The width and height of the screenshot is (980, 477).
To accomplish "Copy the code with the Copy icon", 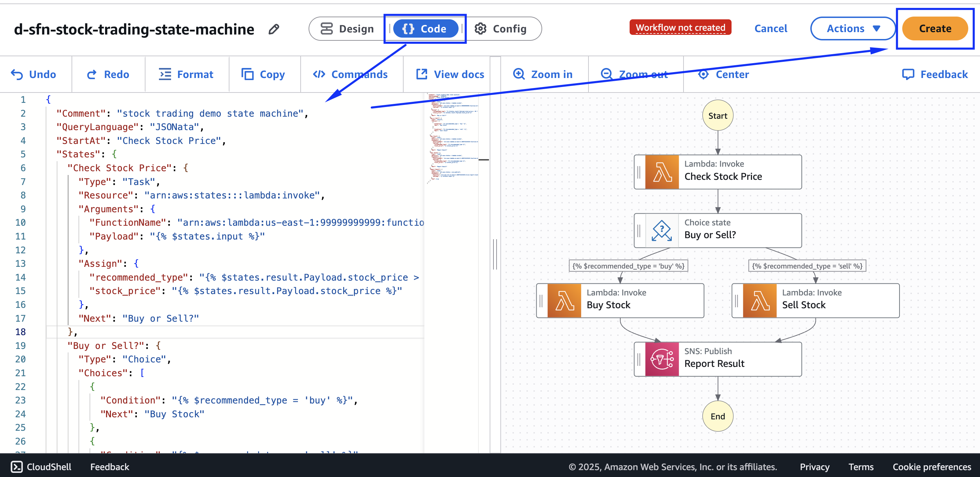I will 247,75.
